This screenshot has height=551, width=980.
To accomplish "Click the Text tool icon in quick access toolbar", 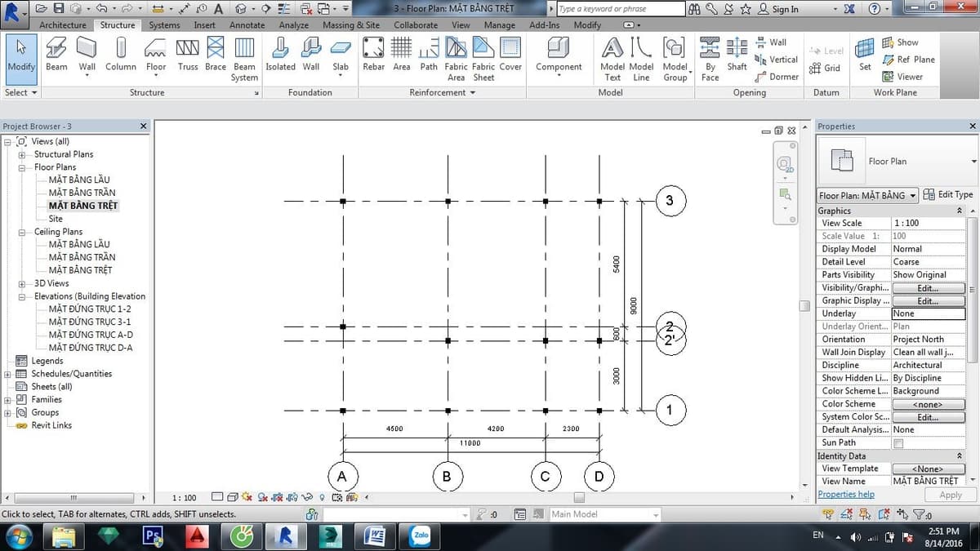I will coord(218,9).
